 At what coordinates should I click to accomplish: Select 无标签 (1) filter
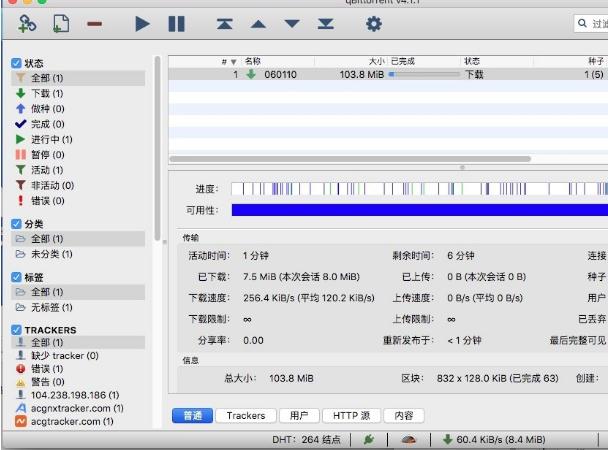click(x=78, y=307)
